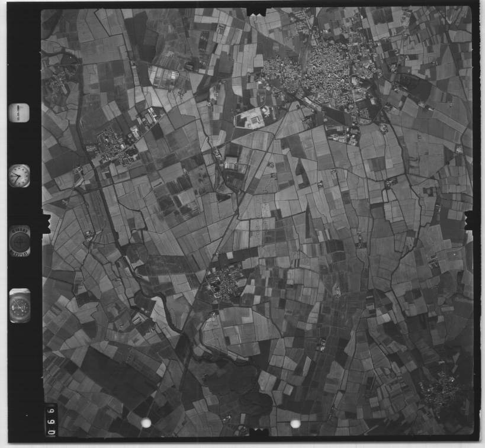485x448 pixels.
Task: Click the right white punch hole dot
Action: pos(295,424)
